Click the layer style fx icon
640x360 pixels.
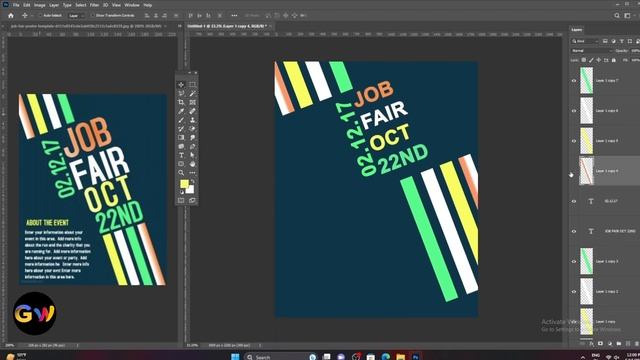592,344
